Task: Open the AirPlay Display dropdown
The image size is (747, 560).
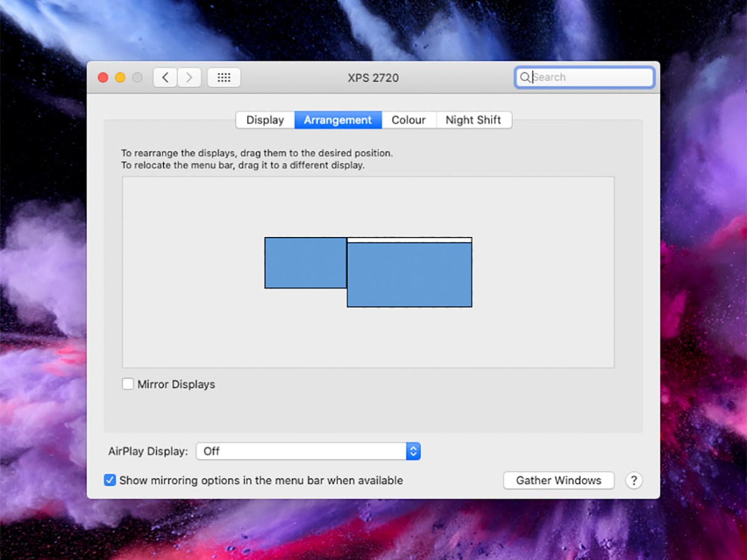Action: [307, 451]
